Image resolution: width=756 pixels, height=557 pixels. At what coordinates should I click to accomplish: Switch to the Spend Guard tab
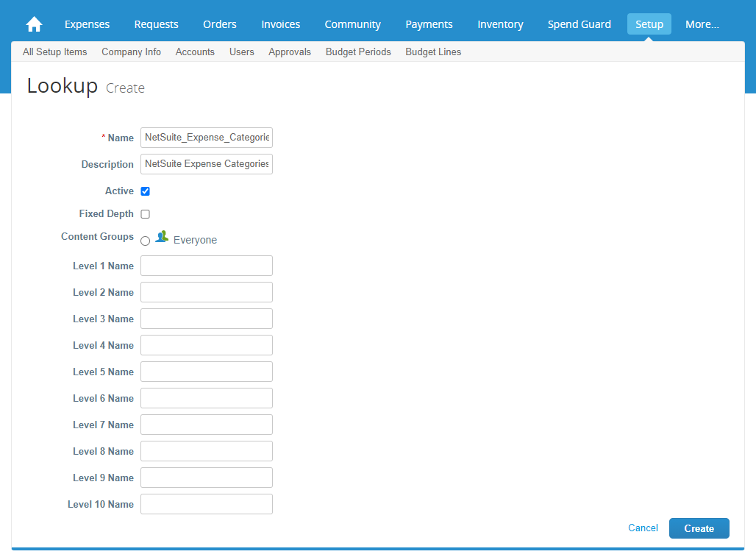(579, 24)
